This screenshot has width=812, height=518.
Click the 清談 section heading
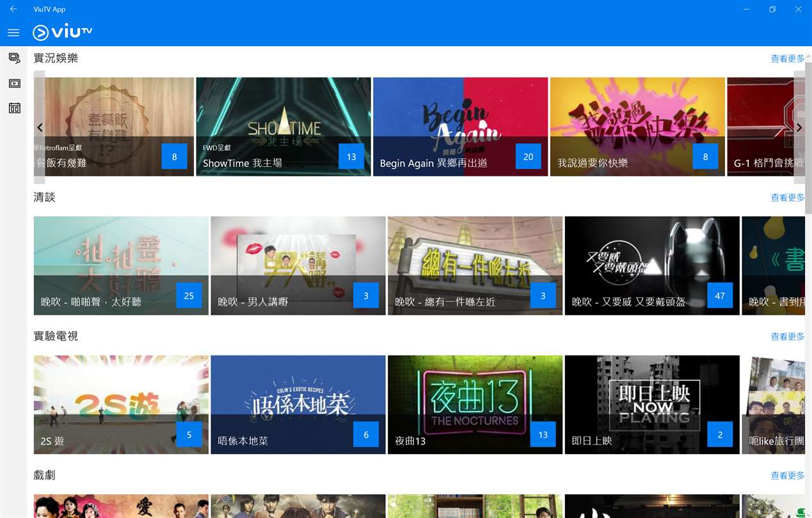[45, 197]
